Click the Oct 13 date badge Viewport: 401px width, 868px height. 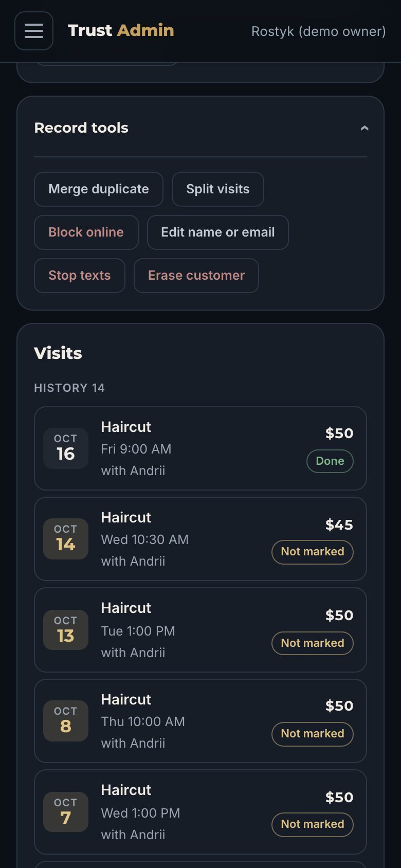pos(66,630)
